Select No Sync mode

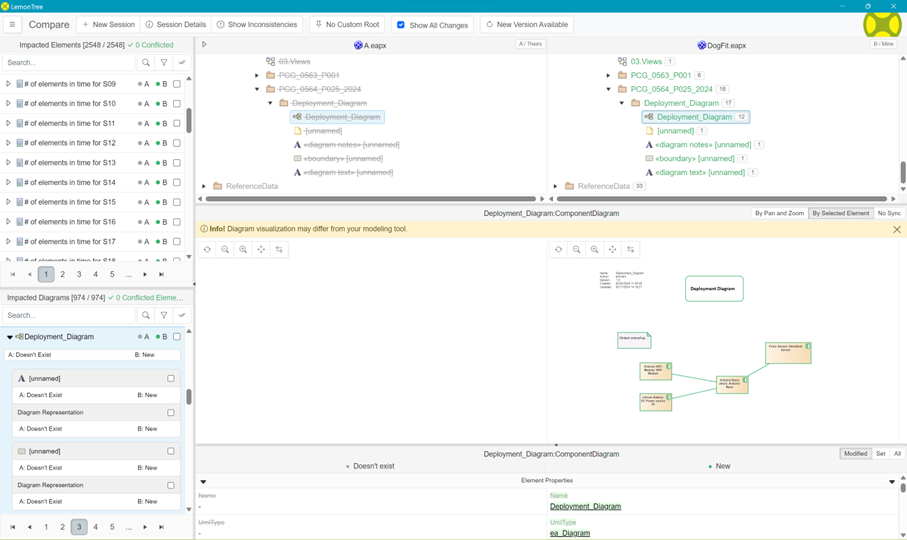point(889,213)
